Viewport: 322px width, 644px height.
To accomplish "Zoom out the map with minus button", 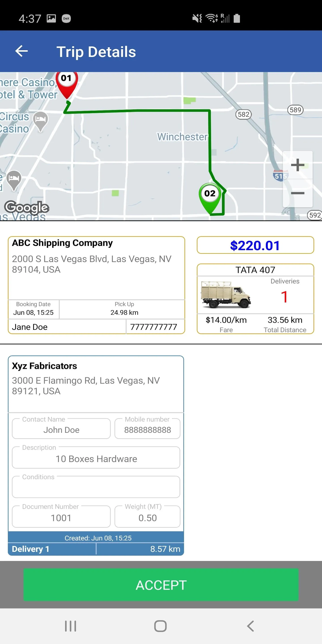I will point(297,193).
